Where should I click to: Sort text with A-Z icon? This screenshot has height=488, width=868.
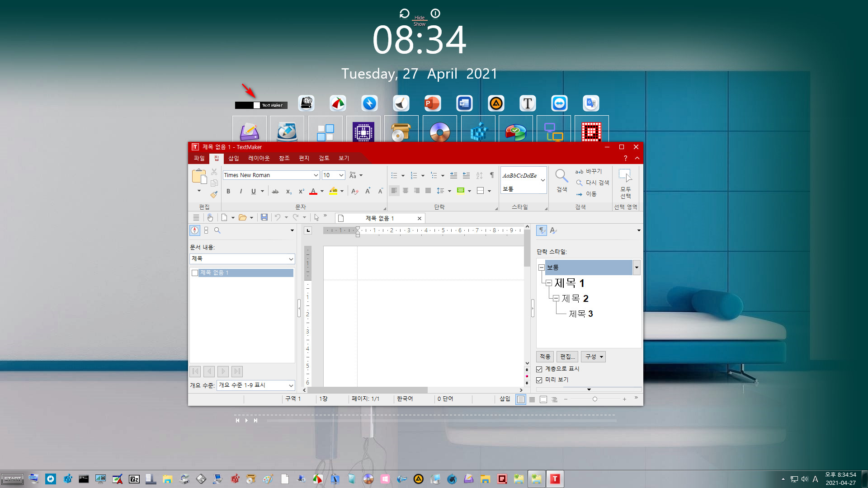(479, 175)
